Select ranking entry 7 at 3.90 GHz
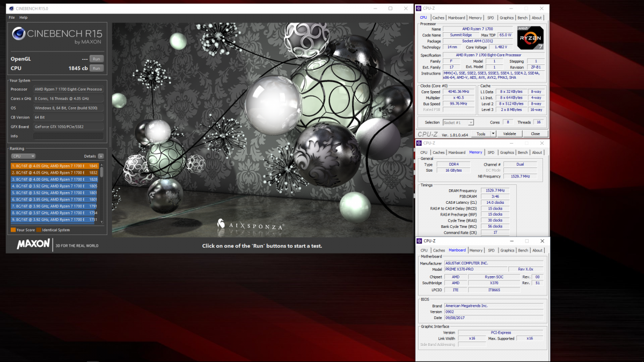 55,206
